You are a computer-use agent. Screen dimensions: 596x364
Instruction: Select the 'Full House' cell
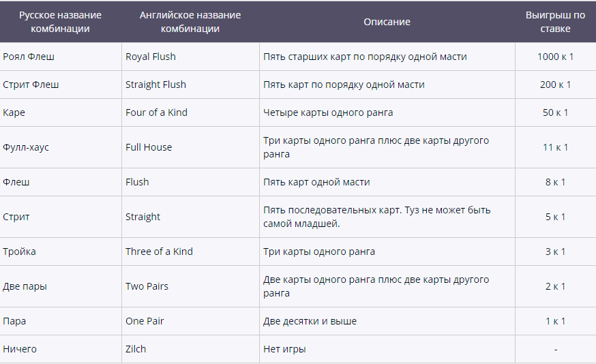pyautogui.click(x=149, y=147)
